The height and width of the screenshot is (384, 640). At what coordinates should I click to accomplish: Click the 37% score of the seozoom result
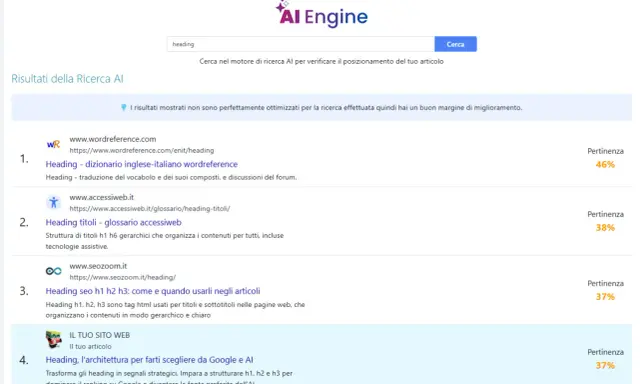coord(605,297)
